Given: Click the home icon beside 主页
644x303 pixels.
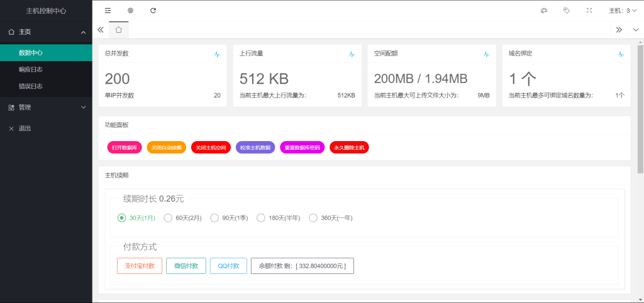Looking at the screenshot, I should pos(11,31).
